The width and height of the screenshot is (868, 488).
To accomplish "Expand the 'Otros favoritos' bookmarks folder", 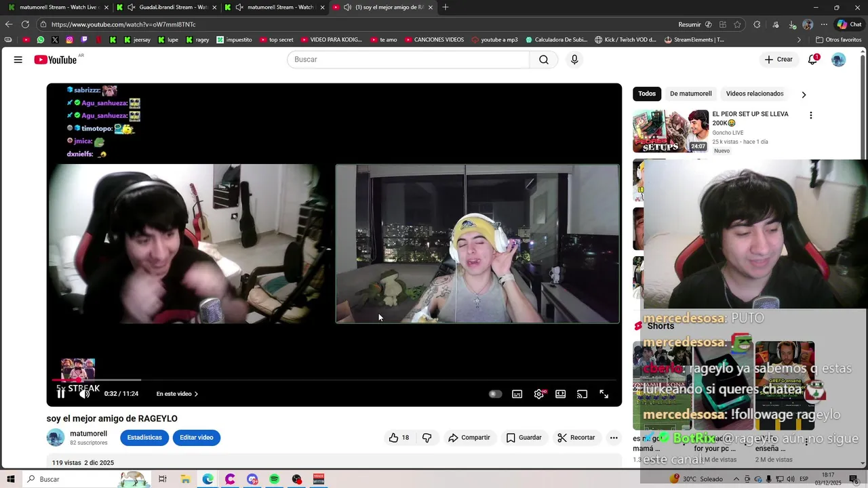I will [x=838, y=40].
